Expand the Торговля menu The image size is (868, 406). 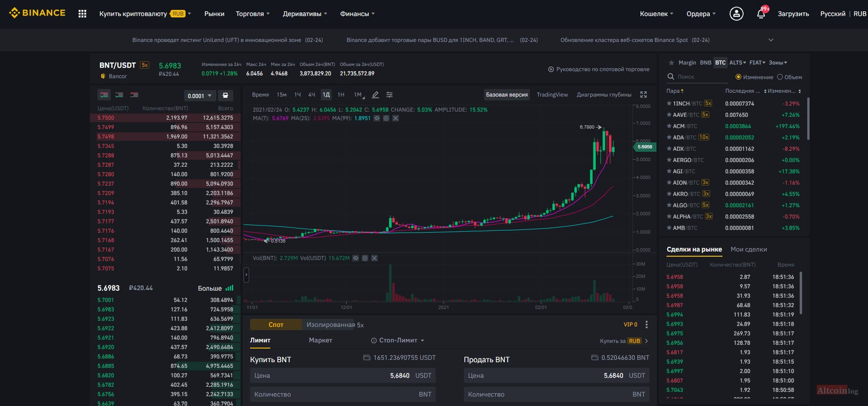click(x=253, y=14)
